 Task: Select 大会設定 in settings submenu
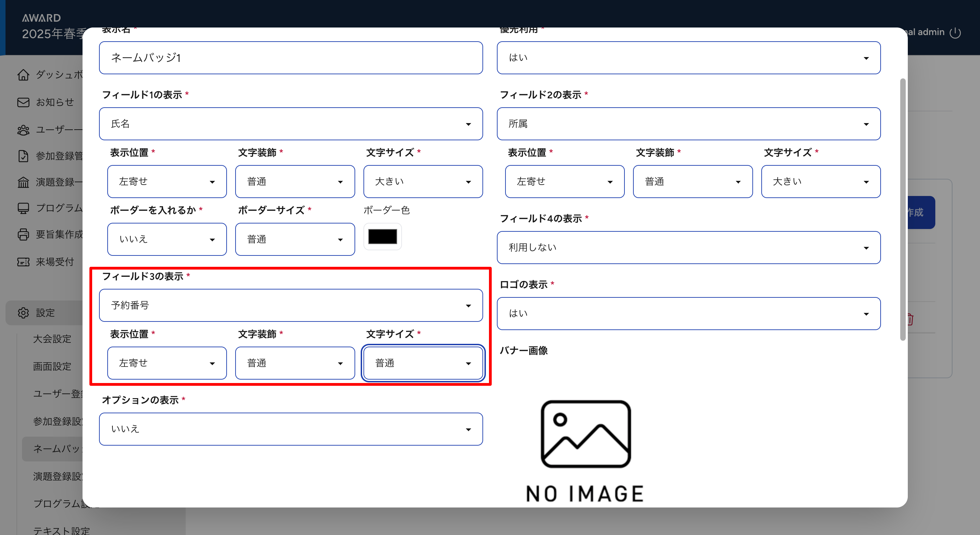52,339
